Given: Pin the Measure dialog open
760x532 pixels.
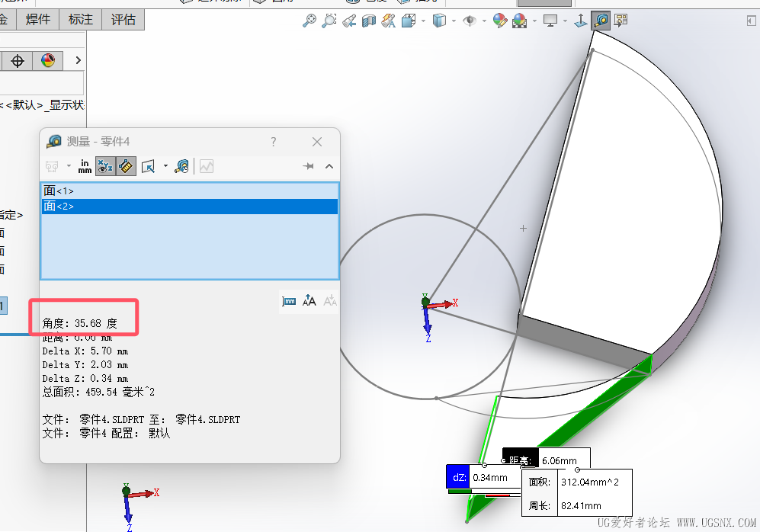Looking at the screenshot, I should pos(309,166).
